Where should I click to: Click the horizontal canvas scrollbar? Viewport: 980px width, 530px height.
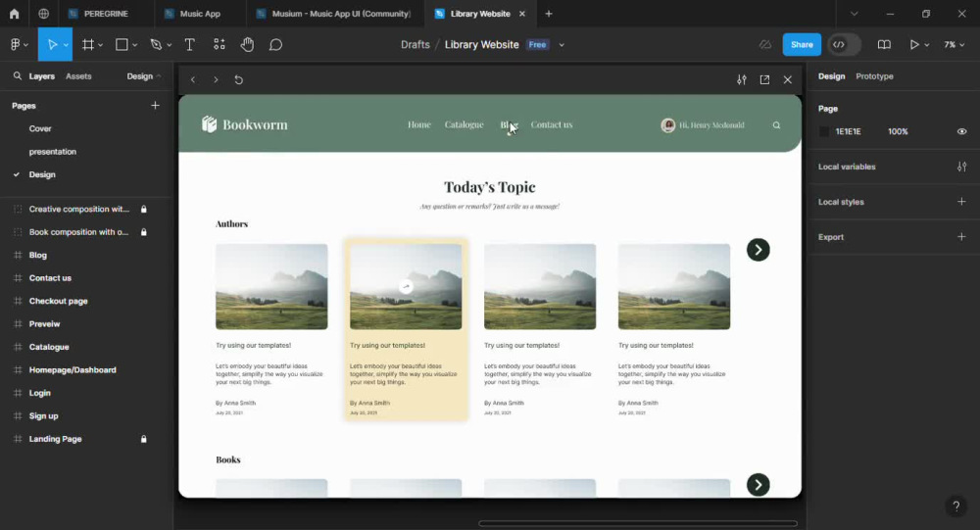click(x=638, y=523)
